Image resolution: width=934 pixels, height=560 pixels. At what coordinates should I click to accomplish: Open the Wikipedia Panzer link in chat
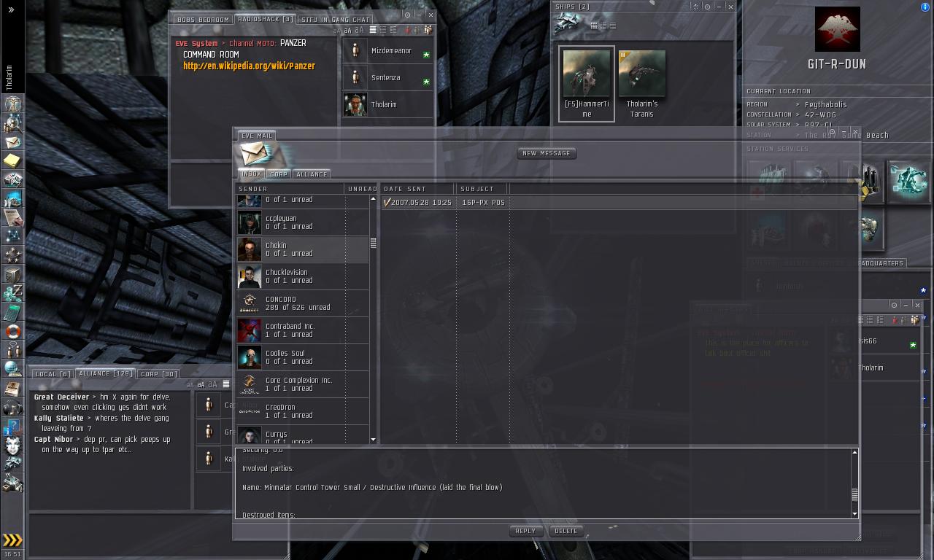[x=250, y=66]
